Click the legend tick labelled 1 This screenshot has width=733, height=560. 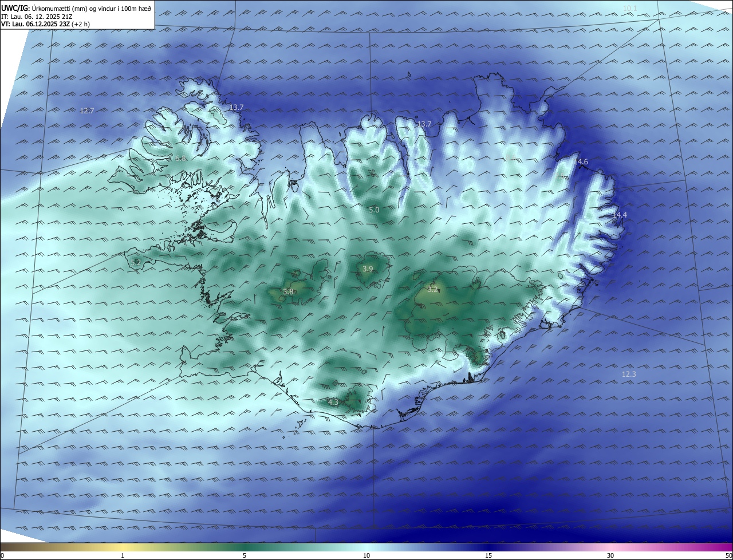click(x=123, y=555)
